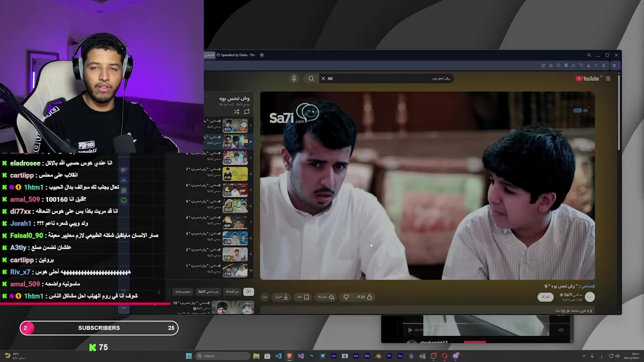Viewport: 644px width, 362px height.
Task: Click the video Download button
Action: [282, 297]
